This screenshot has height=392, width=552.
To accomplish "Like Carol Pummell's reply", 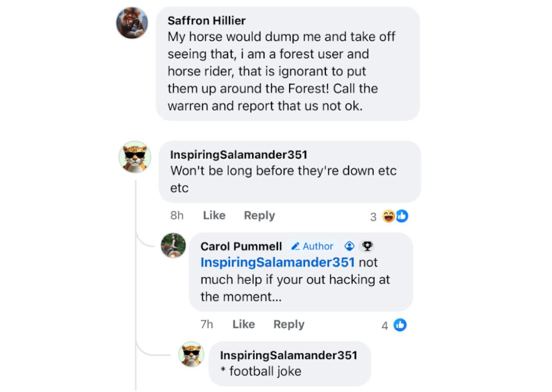I will (244, 324).
